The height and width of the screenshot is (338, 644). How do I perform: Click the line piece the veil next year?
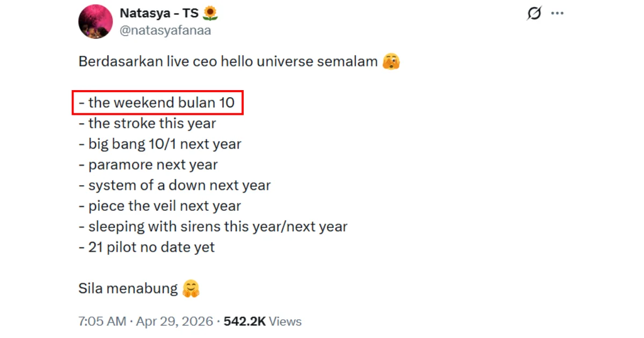pos(160,206)
